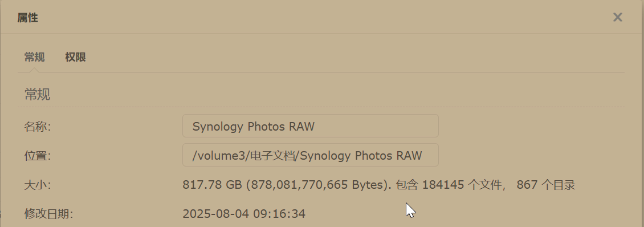Switch to the 权限 tab
Screen dimensions: 644x227
75,57
